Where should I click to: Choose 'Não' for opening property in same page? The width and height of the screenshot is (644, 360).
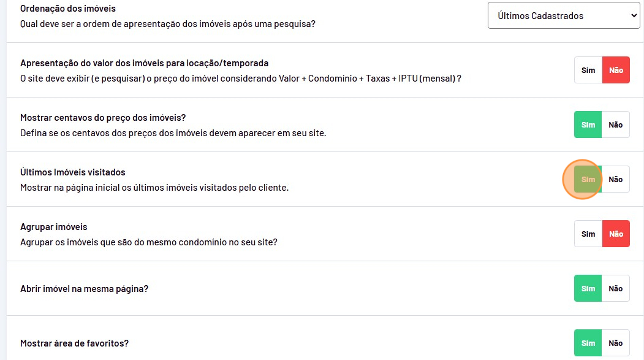(616, 289)
